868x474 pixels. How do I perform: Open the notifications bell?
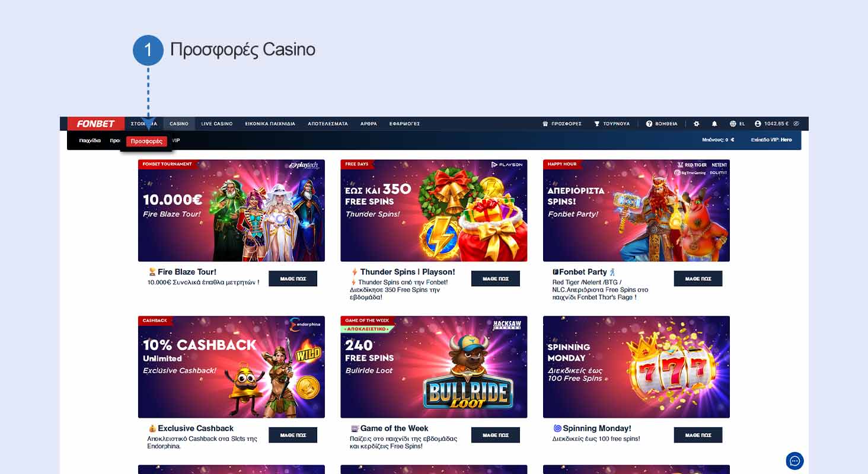(714, 124)
